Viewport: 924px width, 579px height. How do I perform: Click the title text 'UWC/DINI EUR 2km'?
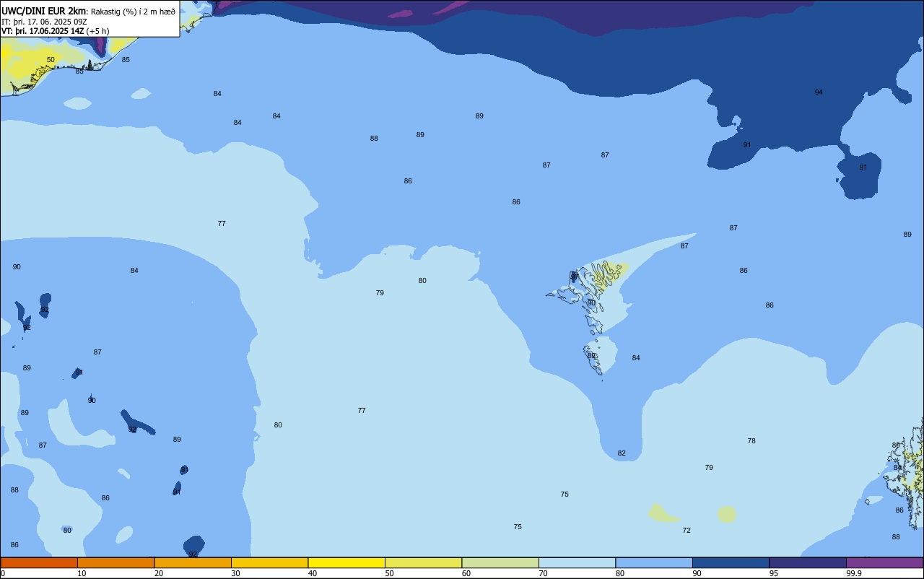pos(44,11)
